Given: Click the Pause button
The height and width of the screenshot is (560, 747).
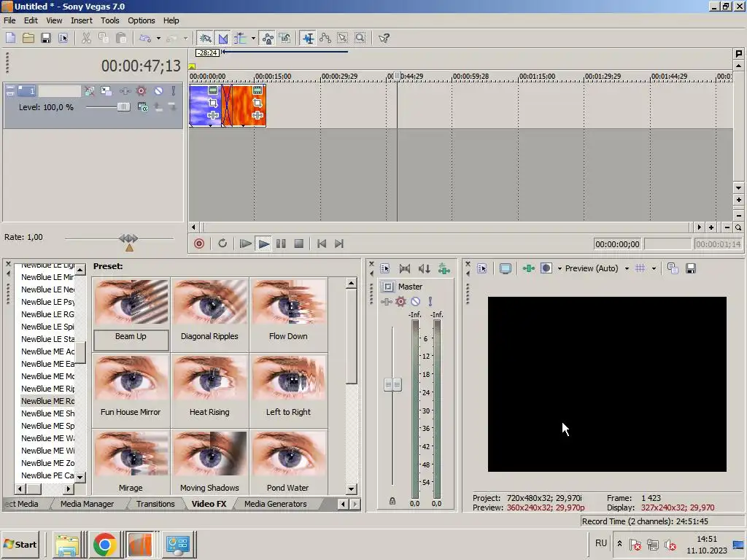Looking at the screenshot, I should 281,244.
